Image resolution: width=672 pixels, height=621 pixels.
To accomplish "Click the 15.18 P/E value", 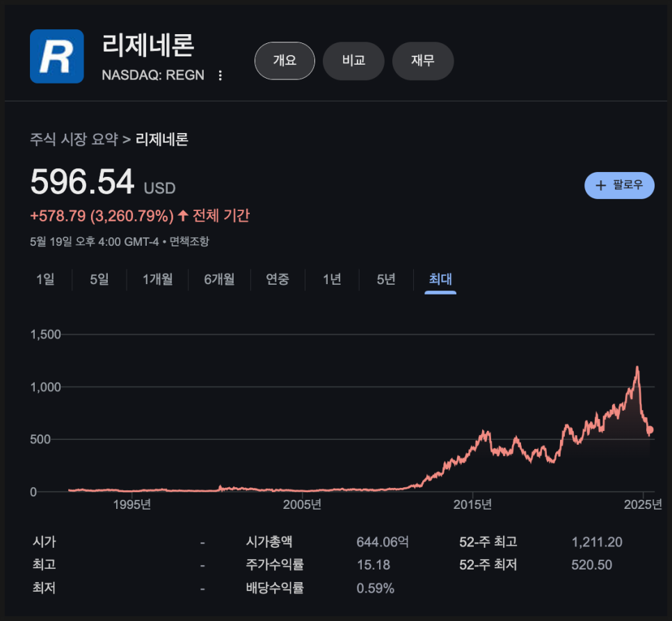I will tap(374, 565).
